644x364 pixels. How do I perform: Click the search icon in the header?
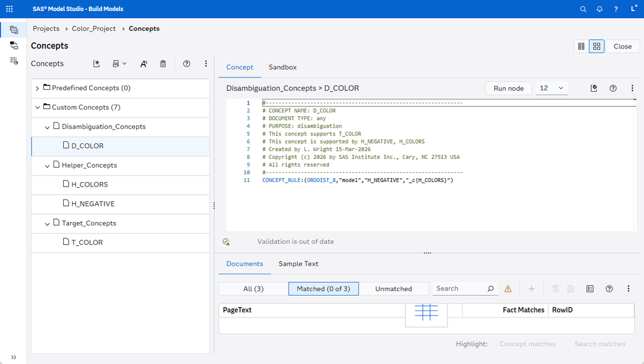tap(583, 9)
